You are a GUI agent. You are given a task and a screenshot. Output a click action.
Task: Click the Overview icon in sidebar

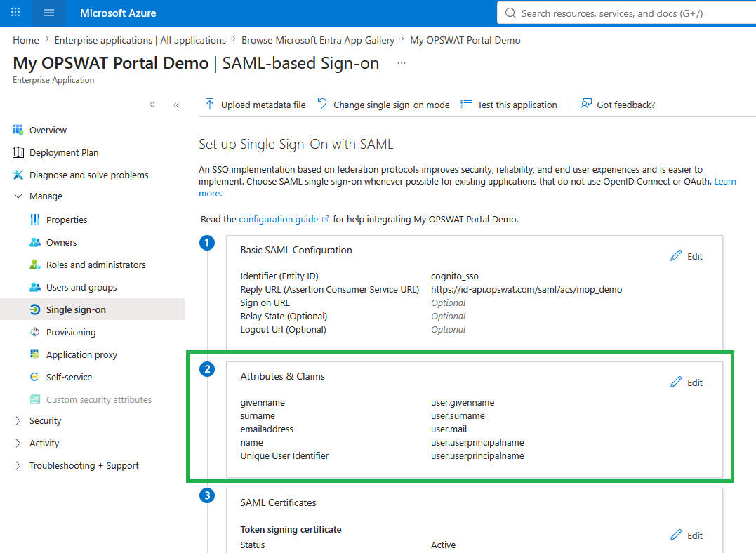coord(18,130)
